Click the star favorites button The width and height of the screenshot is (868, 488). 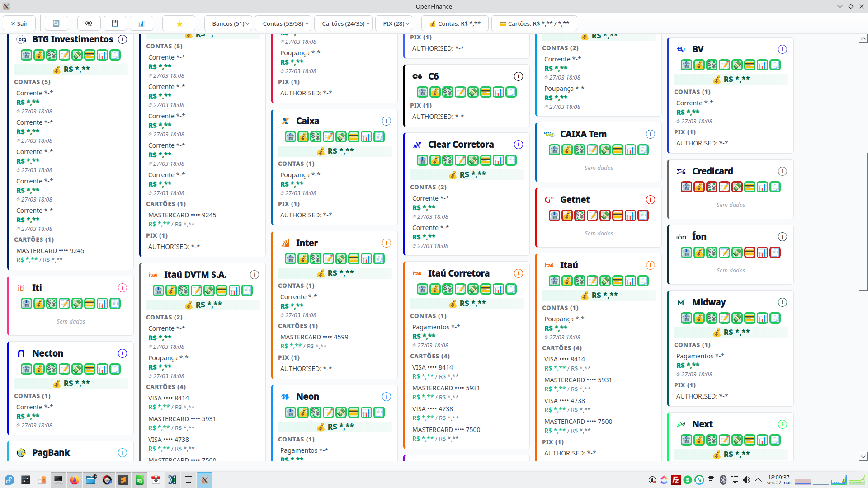point(179,23)
